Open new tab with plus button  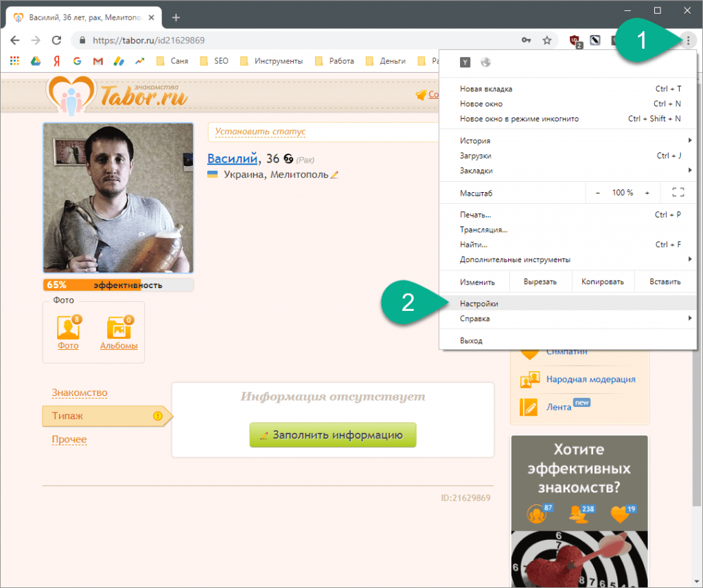point(176,17)
